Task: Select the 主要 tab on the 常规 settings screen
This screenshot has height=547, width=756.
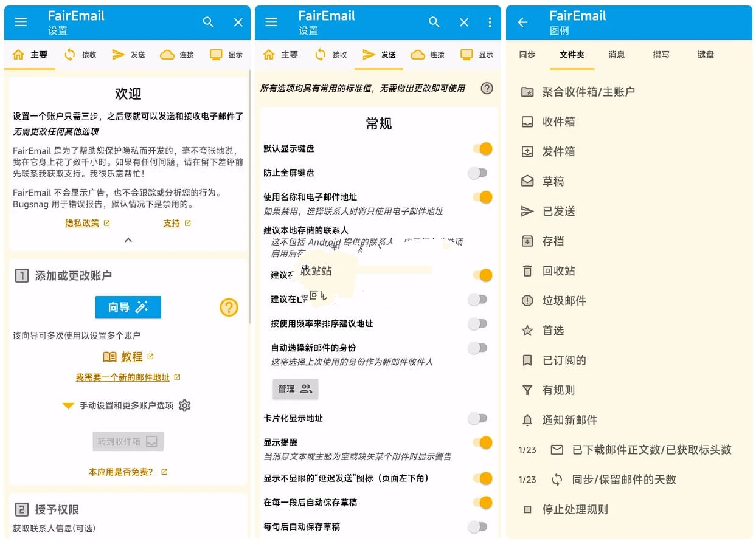Action: (x=280, y=55)
